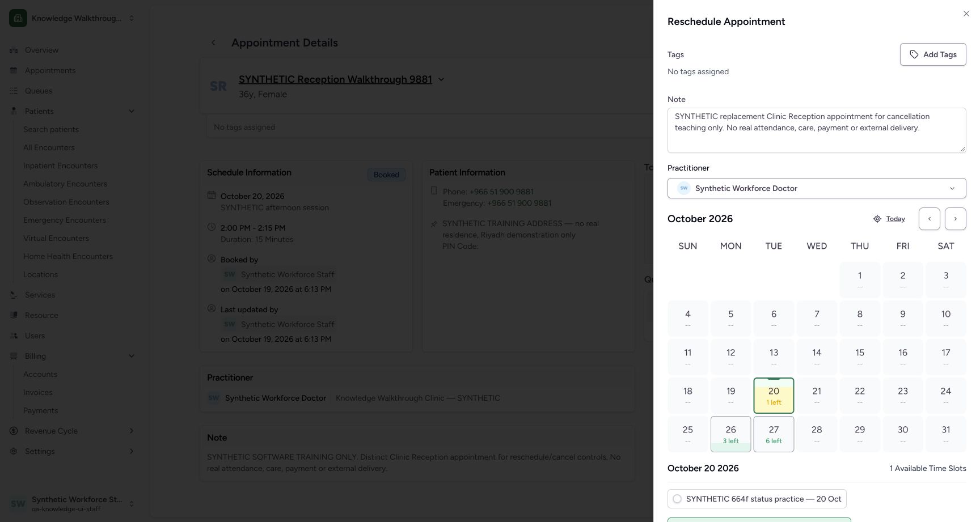Click the Revenue Cycle dollar icon
The height and width of the screenshot is (522, 980).
coord(14,431)
